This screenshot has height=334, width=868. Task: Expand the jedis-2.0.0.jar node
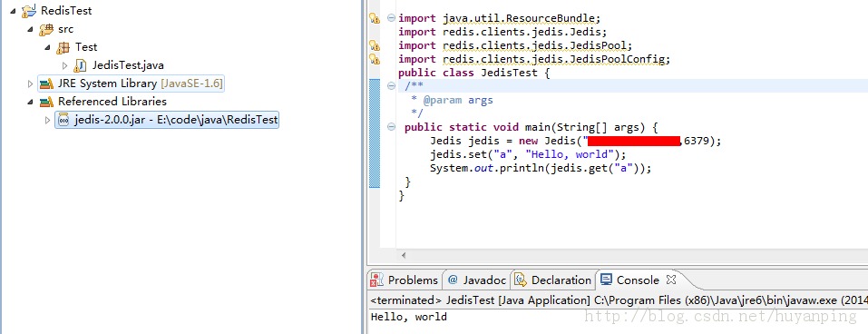click(47, 120)
